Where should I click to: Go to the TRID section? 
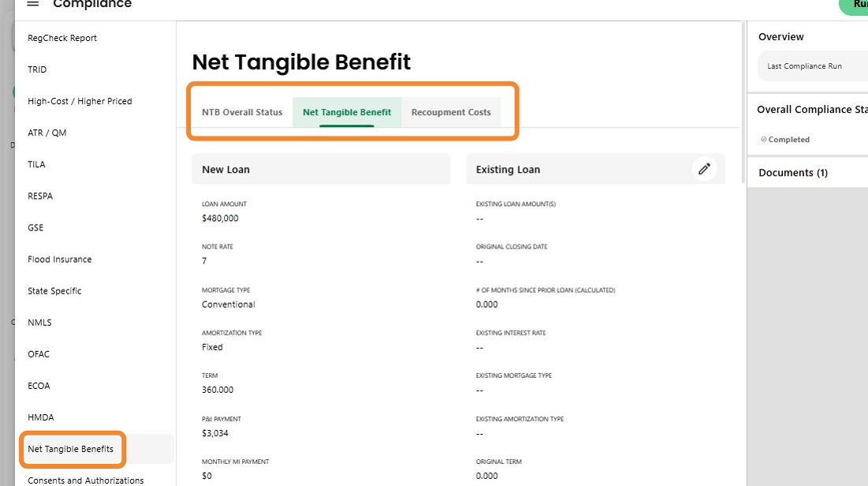coord(37,69)
